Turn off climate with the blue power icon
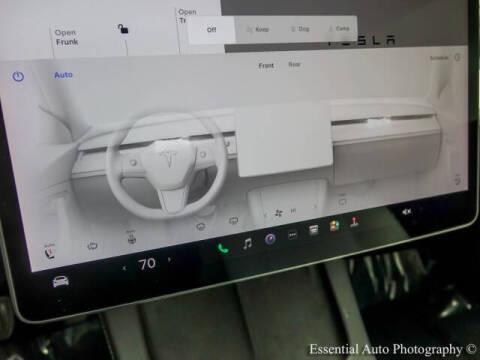Image resolution: width=480 pixels, height=360 pixels. (x=18, y=77)
